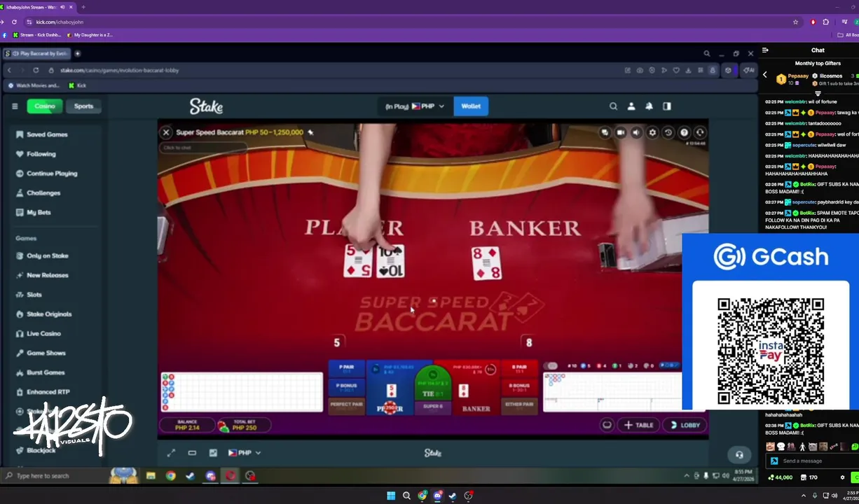Image resolution: width=859 pixels, height=504 pixels.
Task: Switch to the Sports tab
Action: [x=83, y=106]
